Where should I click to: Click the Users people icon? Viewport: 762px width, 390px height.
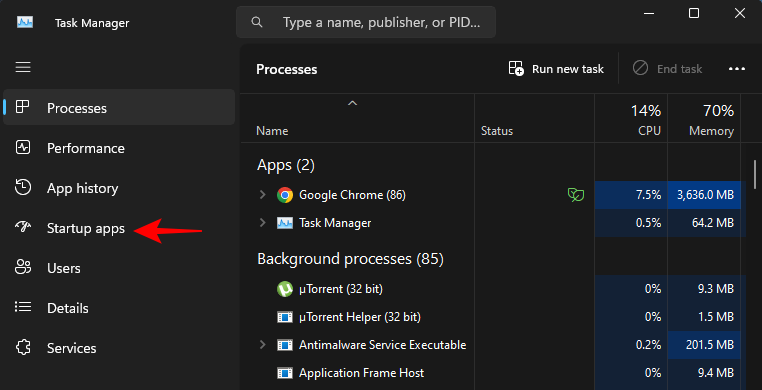23,267
